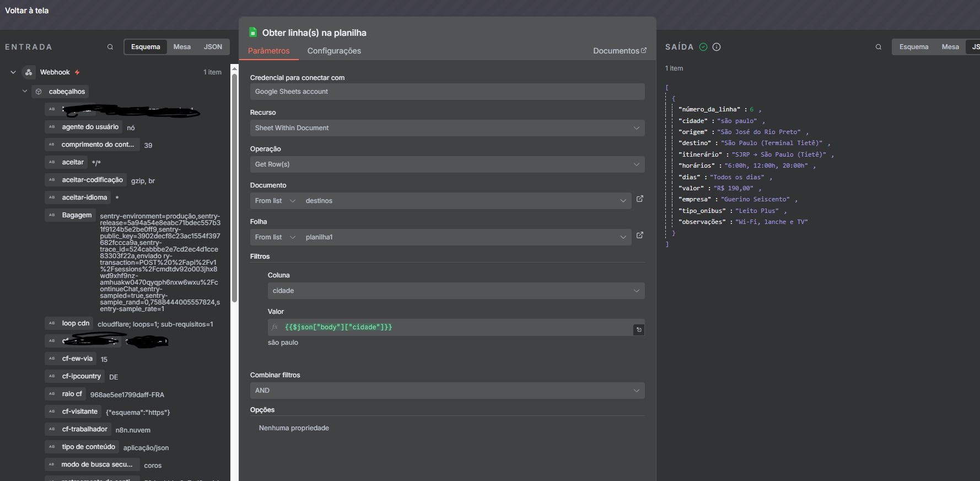980x481 pixels.
Task: Click the Google Sheets account credential field
Action: click(x=447, y=92)
